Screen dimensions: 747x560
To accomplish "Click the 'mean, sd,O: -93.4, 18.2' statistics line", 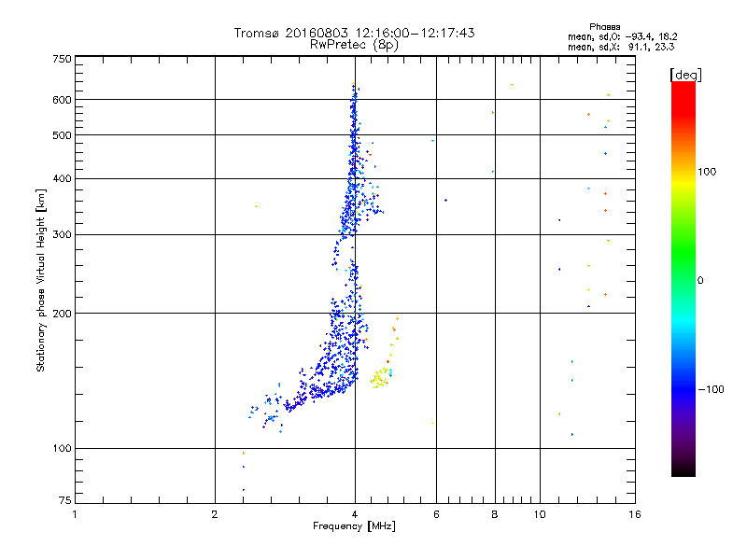I will 622,36.
